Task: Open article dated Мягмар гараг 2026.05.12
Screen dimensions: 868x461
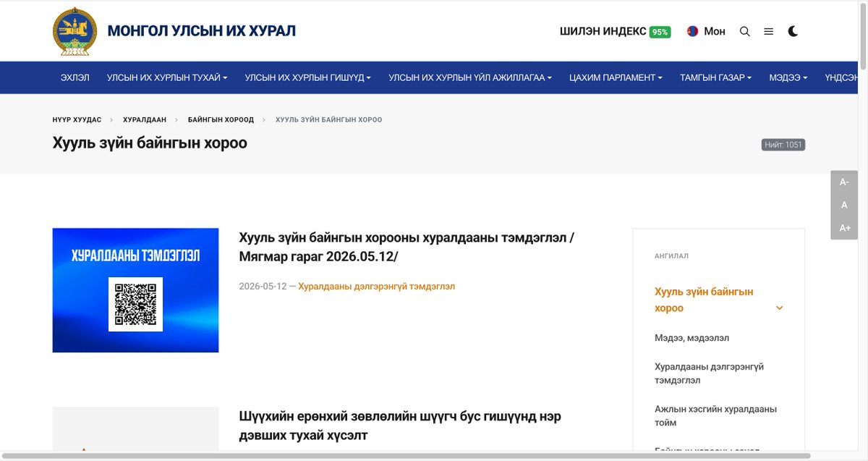Action: tap(407, 248)
